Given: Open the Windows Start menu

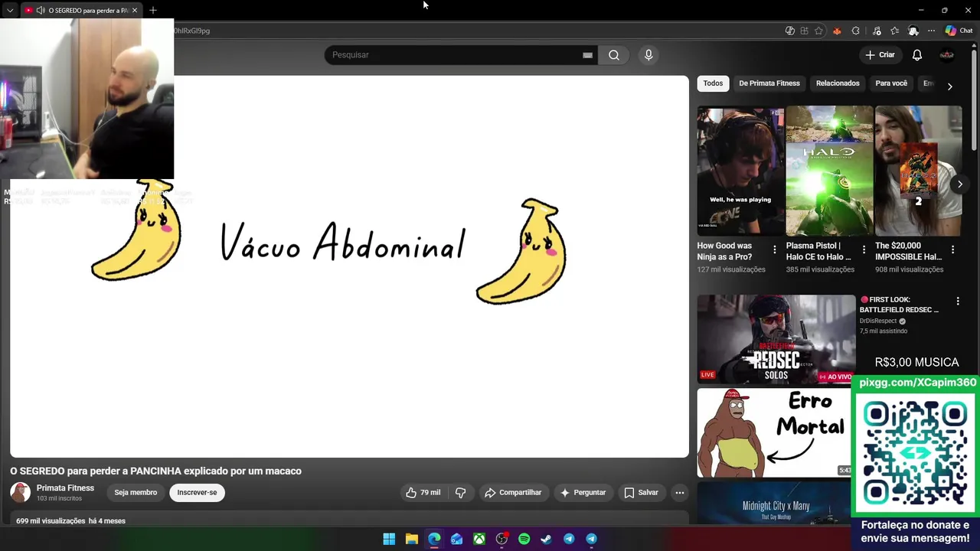Looking at the screenshot, I should [389, 539].
